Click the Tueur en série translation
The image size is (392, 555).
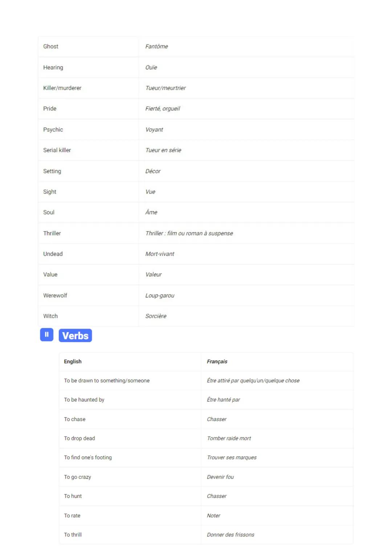[163, 150]
